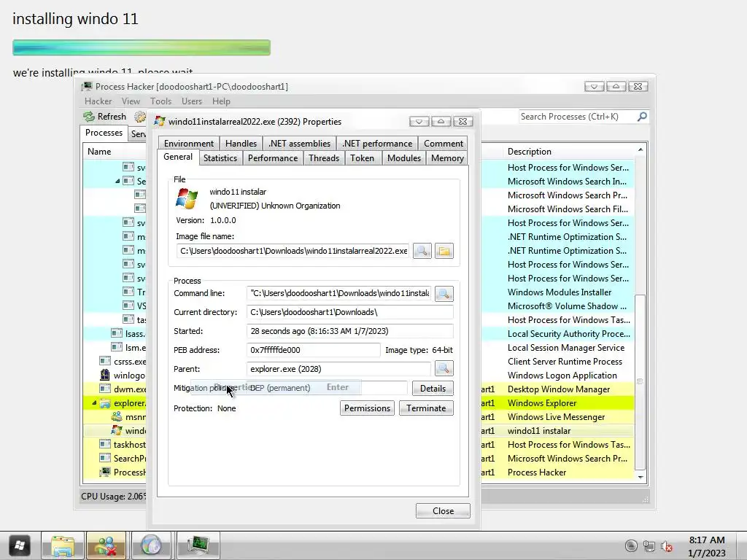Viewport: 747px width, 560px height.
Task: Switch to the Environment tab
Action: coord(189,144)
